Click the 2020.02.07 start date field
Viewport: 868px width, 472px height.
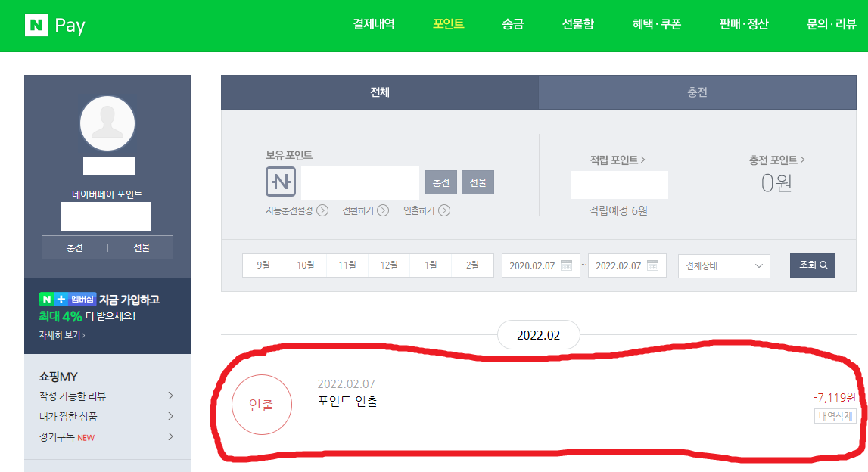pyautogui.click(x=541, y=265)
